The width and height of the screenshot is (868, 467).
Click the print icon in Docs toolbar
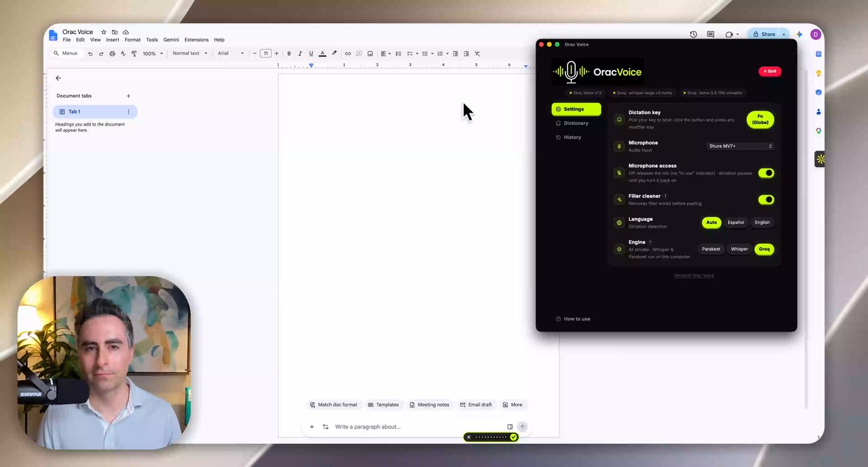(112, 54)
